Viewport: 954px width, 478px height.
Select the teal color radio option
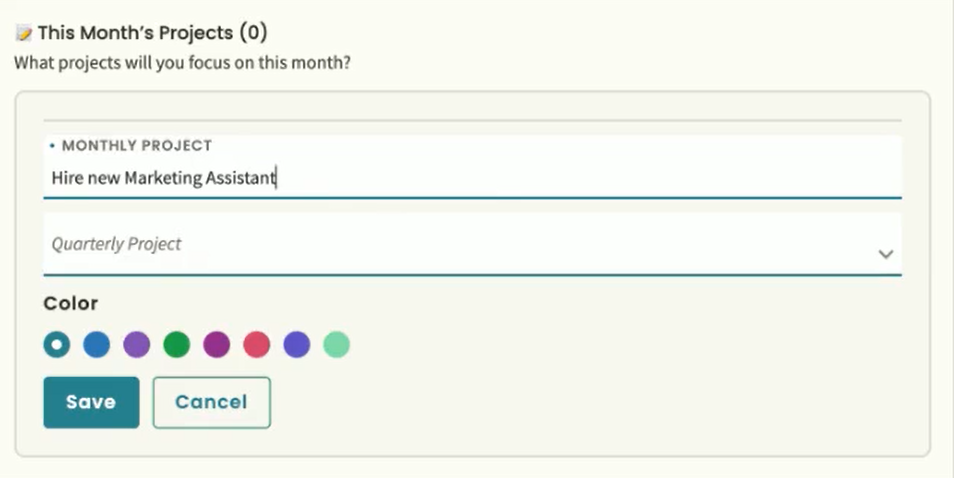pyautogui.click(x=57, y=345)
